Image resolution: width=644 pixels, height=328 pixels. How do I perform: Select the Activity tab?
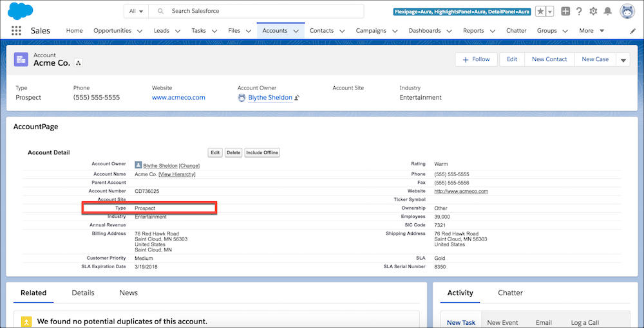click(460, 293)
